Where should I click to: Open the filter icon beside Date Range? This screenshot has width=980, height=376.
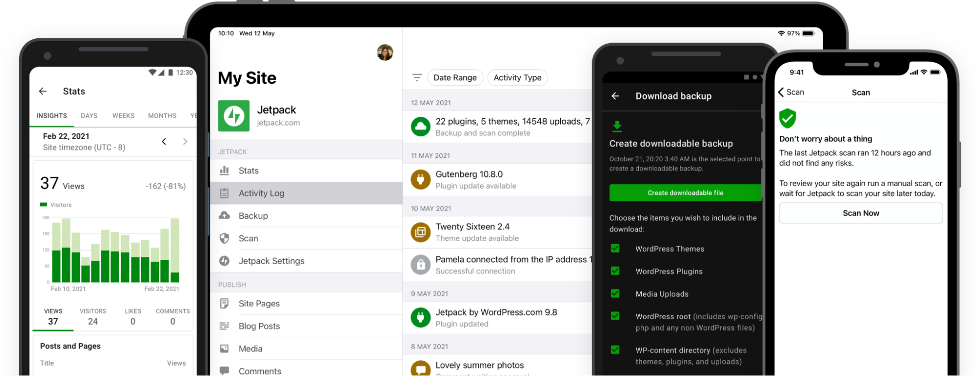click(417, 77)
